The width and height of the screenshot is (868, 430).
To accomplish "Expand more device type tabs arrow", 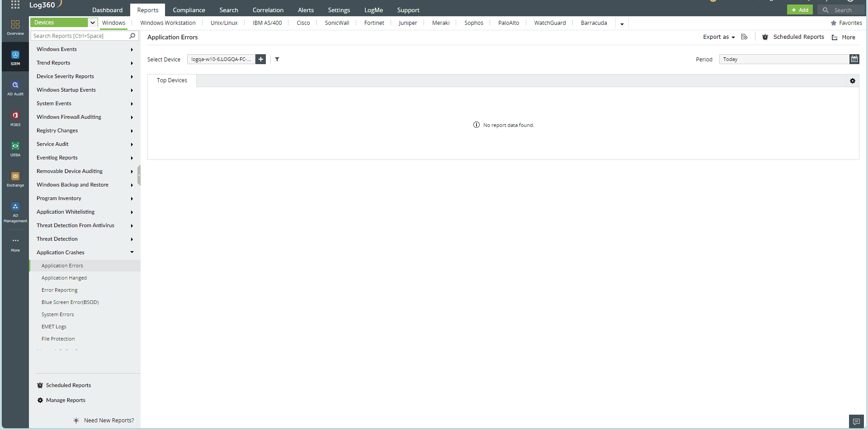I will [x=622, y=24].
